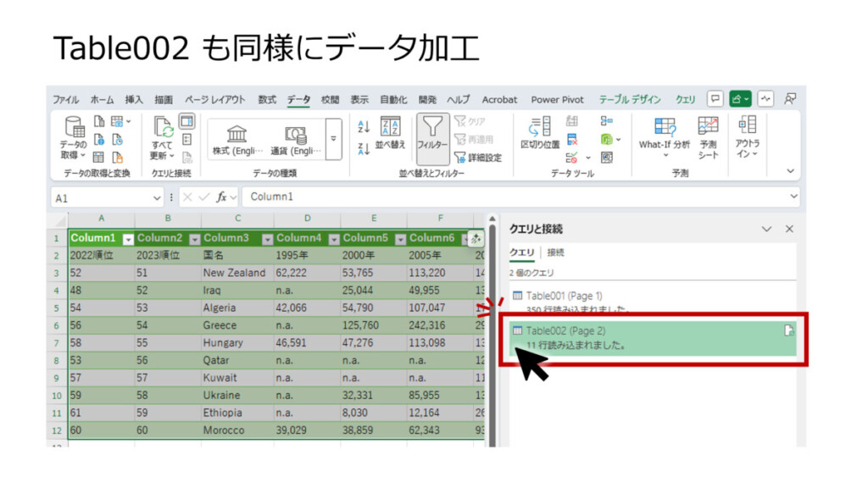The image size is (868, 488).
Task: Expand the Name Box dropdown arrow
Action: [158, 197]
